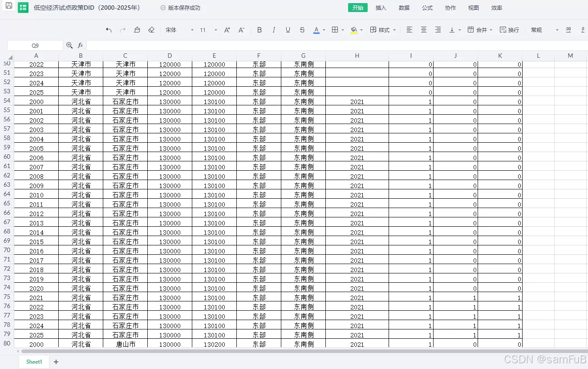Open the font size 11 dropdown
Screen dimensions: 588x369
(208, 30)
